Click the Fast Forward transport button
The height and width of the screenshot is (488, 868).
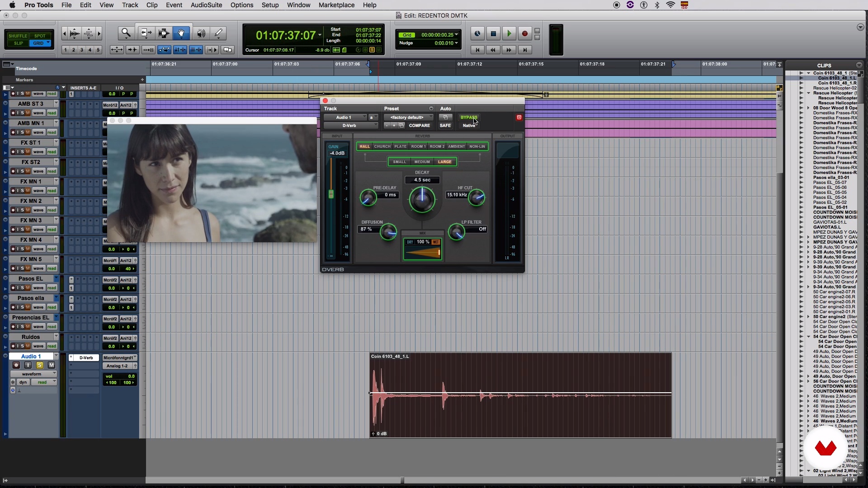click(509, 50)
